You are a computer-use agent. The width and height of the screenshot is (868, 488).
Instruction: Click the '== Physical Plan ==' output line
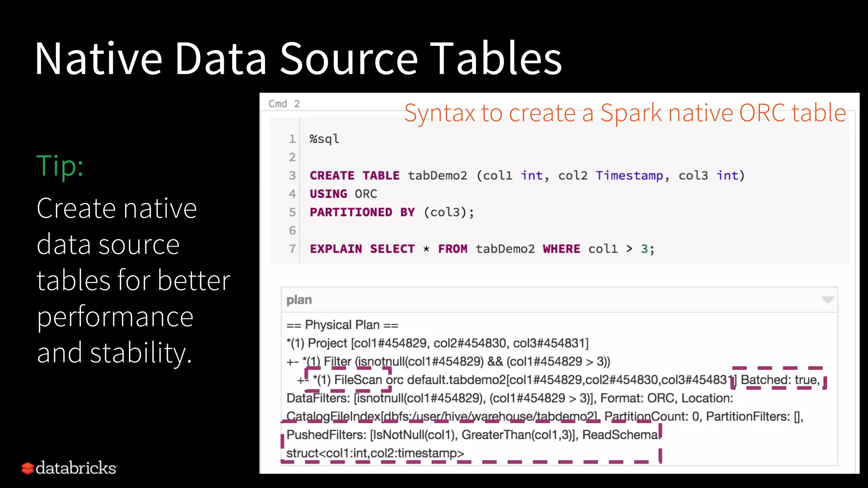(342, 325)
